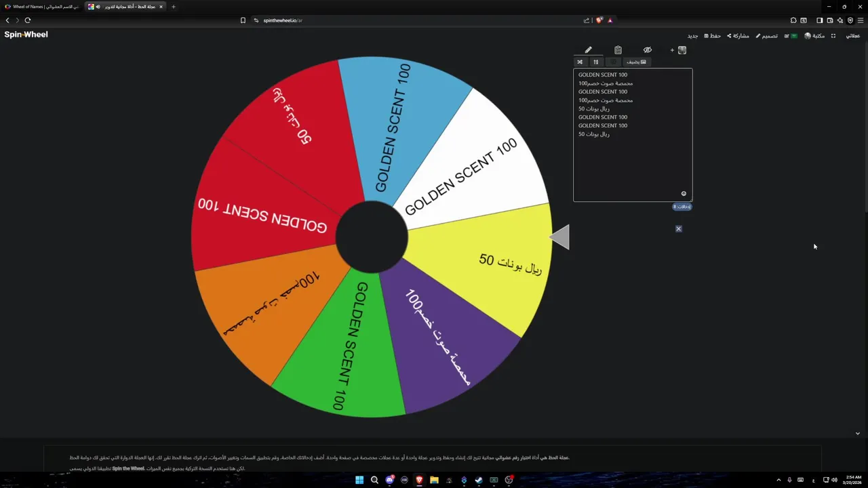
Task: Sort the entries list
Action: coord(596,62)
